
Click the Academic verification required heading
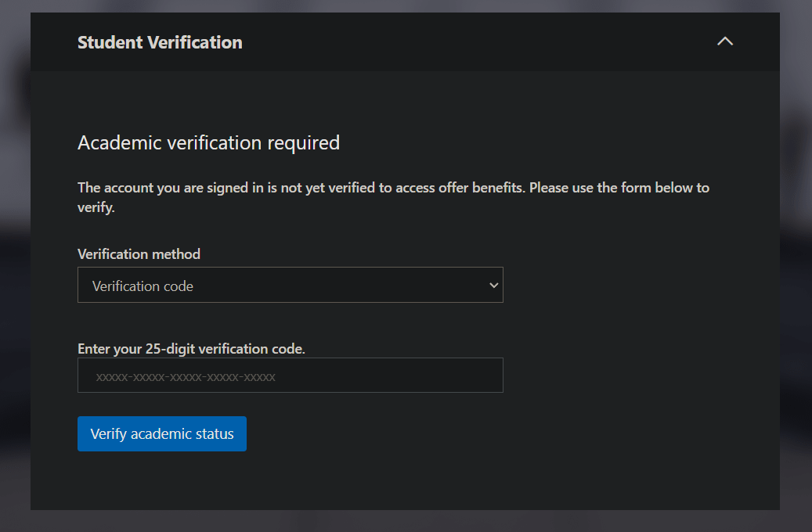[208, 142]
